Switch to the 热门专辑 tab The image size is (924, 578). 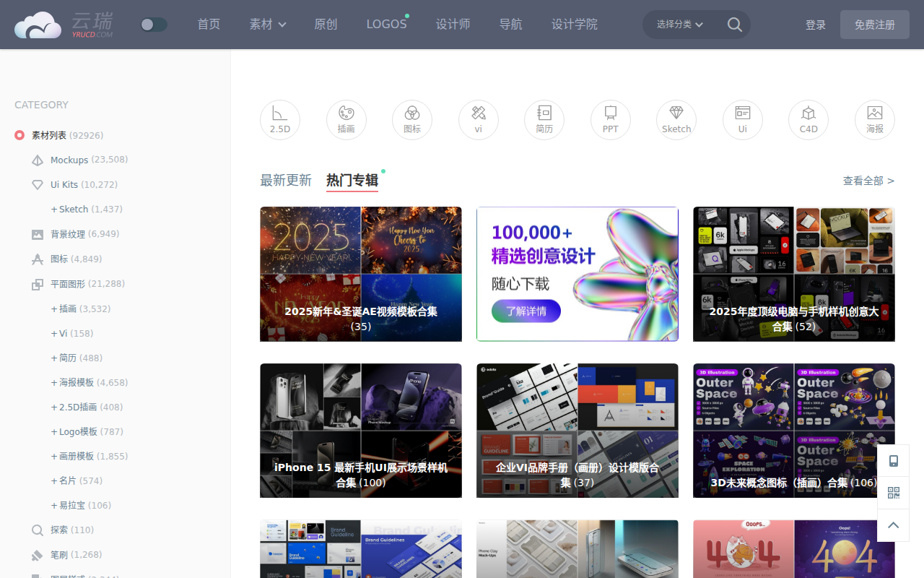[x=352, y=181]
